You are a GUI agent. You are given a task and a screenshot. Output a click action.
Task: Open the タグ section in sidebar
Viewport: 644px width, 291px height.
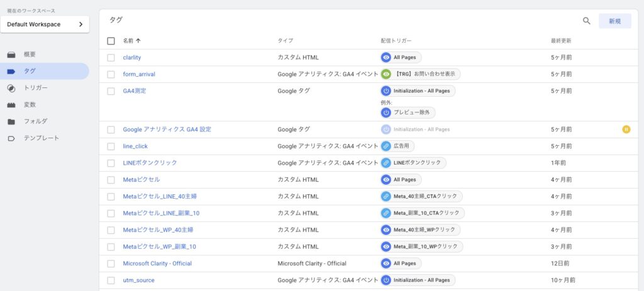[45, 71]
